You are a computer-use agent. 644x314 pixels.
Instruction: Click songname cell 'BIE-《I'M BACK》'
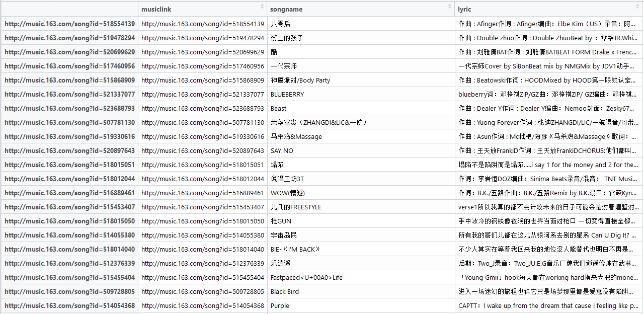(361, 249)
